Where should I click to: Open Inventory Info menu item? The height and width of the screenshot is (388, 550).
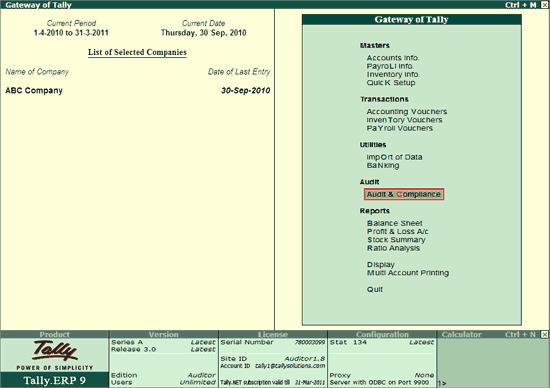pyautogui.click(x=393, y=74)
